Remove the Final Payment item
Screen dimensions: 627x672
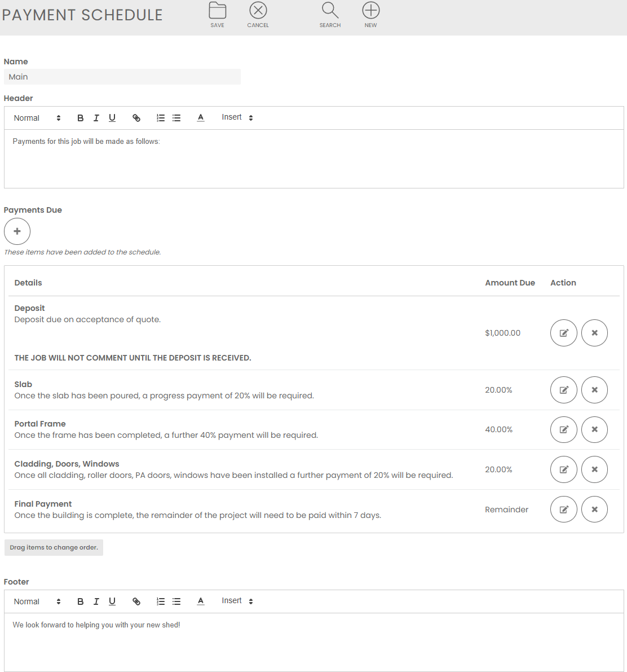[x=594, y=510]
